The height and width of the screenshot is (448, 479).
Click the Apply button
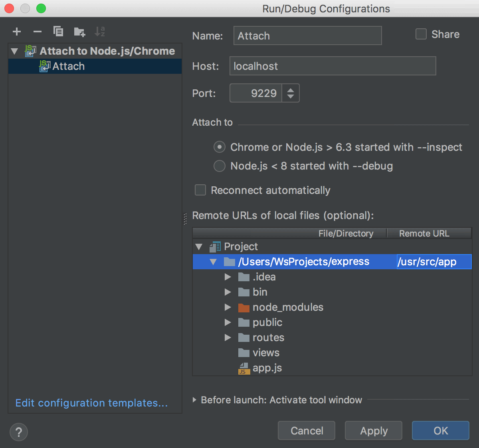[x=373, y=430]
